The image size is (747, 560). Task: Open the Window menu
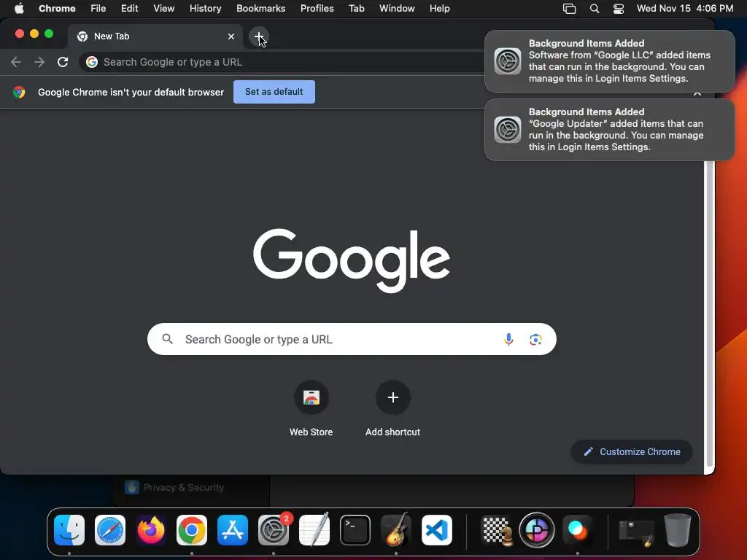[x=397, y=9]
